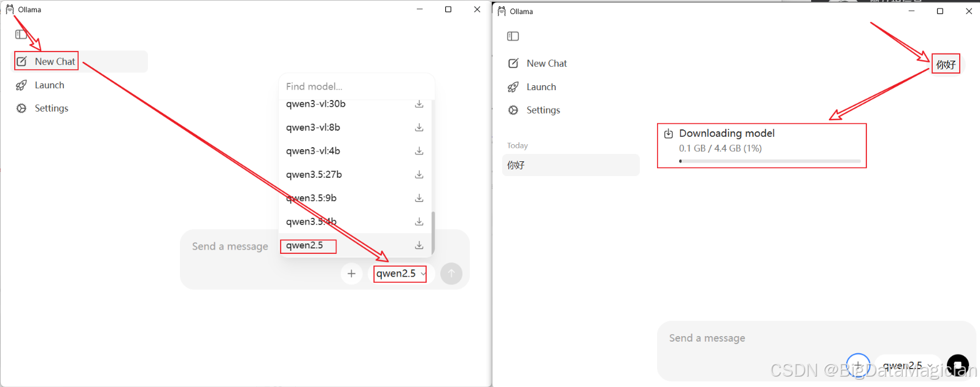This screenshot has width=980, height=387.
Task: Click the plus attach button in left window
Action: click(x=351, y=274)
